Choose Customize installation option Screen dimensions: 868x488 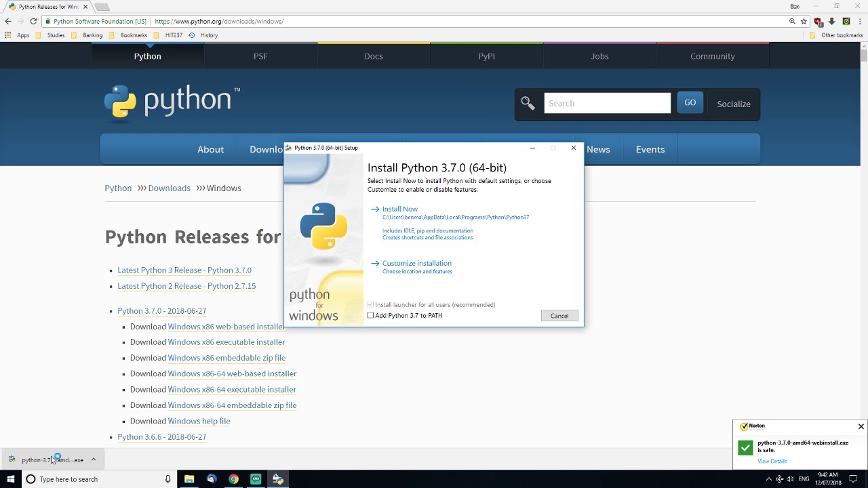[416, 263]
